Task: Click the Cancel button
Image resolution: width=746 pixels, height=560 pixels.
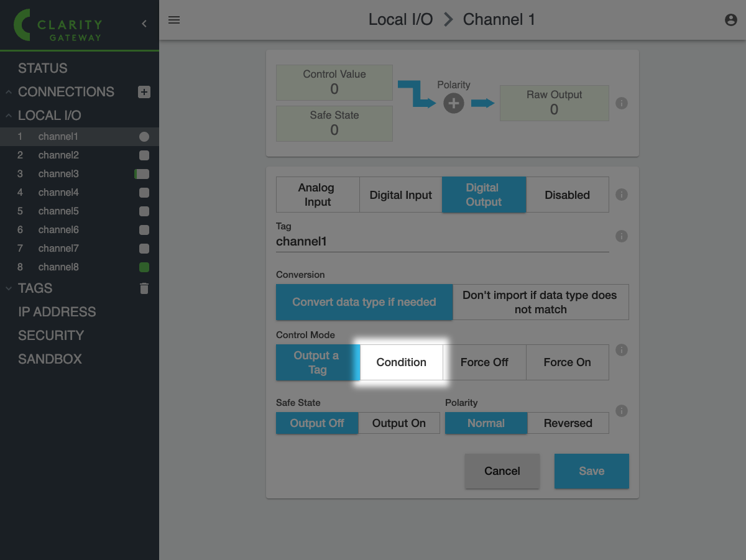Action: point(502,471)
